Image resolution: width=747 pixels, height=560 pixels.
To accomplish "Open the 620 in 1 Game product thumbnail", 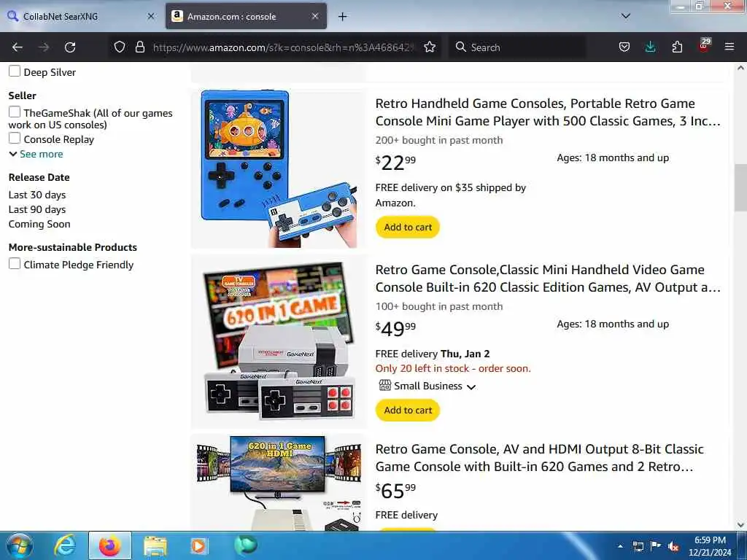I will coord(279,341).
